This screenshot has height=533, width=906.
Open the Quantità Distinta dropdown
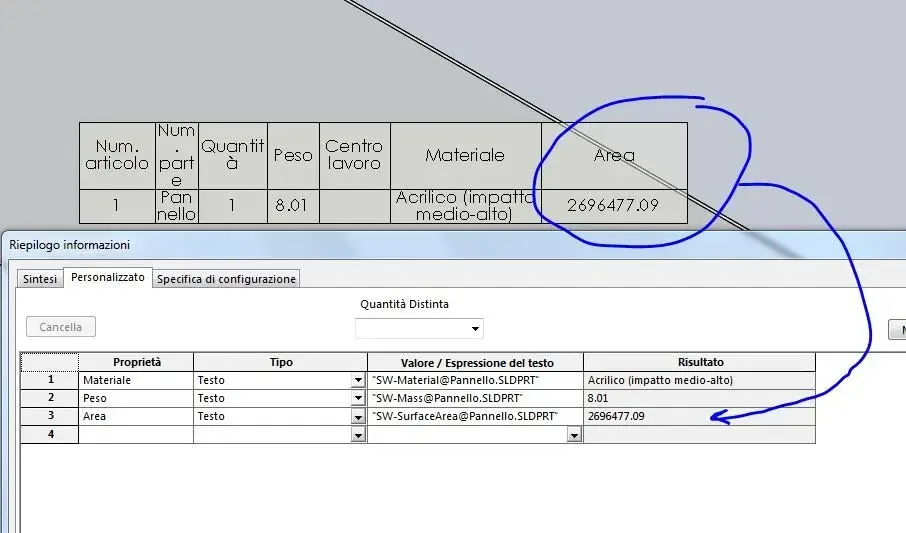[x=419, y=328]
